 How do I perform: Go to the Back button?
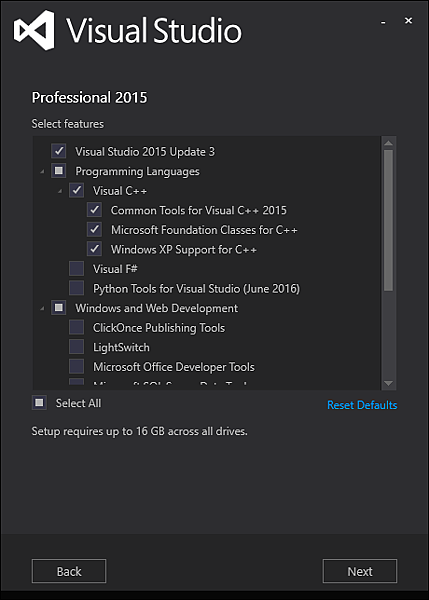[69, 571]
